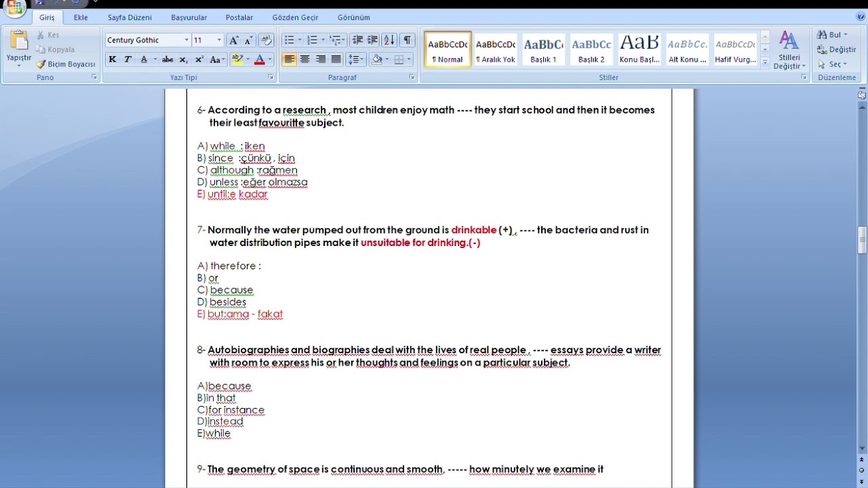Viewport: 868px width, 488px height.
Task: Apply red font color
Action: click(x=259, y=60)
